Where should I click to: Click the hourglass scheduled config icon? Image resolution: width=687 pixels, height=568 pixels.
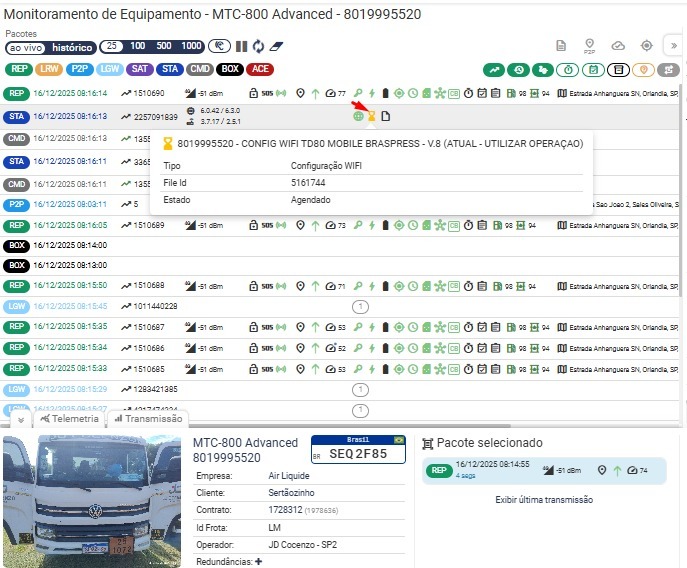[x=371, y=116]
